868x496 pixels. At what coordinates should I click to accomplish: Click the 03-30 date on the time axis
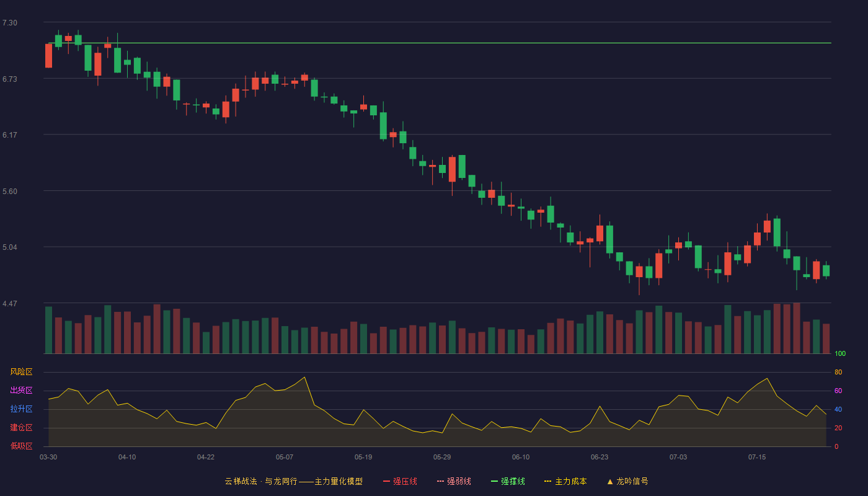click(48, 457)
